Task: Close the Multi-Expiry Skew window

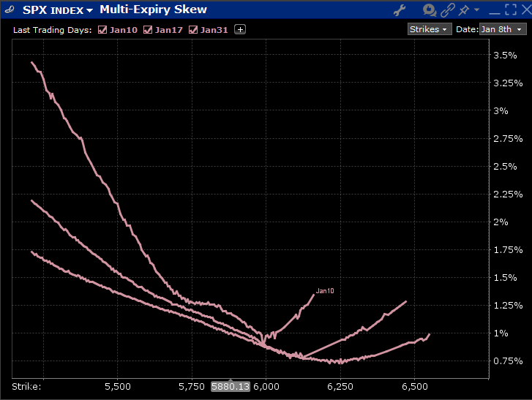Action: pos(526,10)
